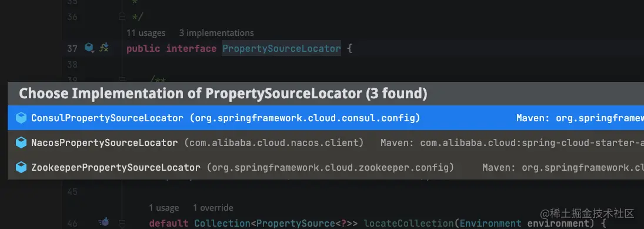The image size is (644, 229).
Task: Click the override gutter icon on line 46
Action: (x=104, y=223)
